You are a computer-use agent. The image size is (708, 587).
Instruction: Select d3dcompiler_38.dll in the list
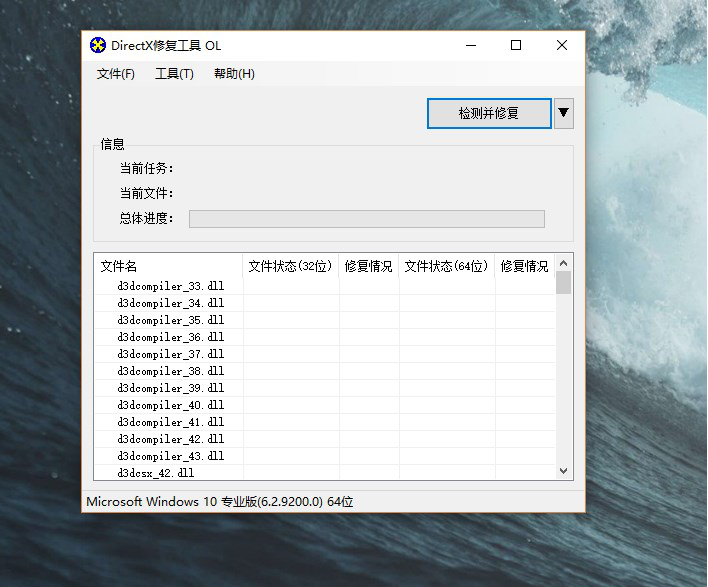(170, 371)
